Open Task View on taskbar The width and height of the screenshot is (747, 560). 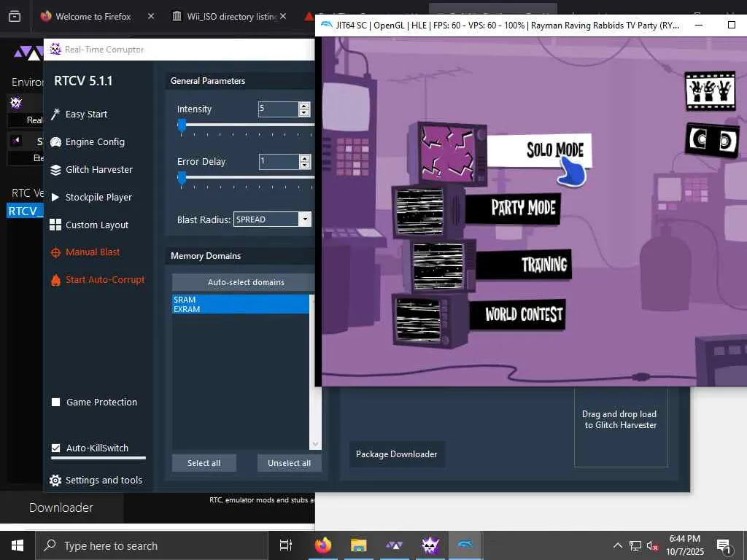[285, 545]
